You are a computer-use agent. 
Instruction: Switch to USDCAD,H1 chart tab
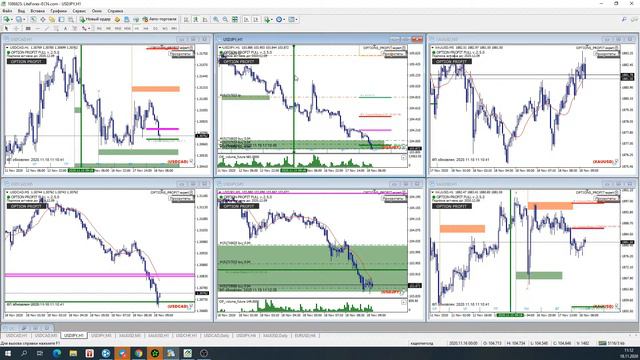16,335
